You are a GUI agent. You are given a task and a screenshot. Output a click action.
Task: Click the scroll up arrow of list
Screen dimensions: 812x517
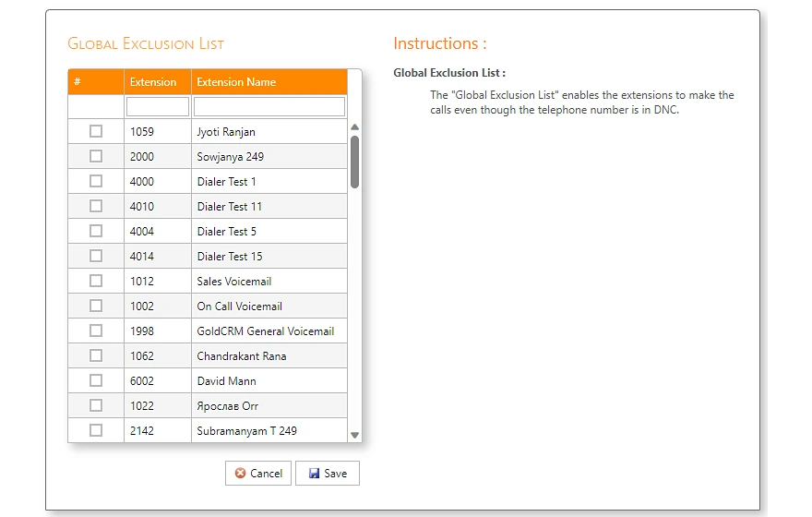(354, 126)
